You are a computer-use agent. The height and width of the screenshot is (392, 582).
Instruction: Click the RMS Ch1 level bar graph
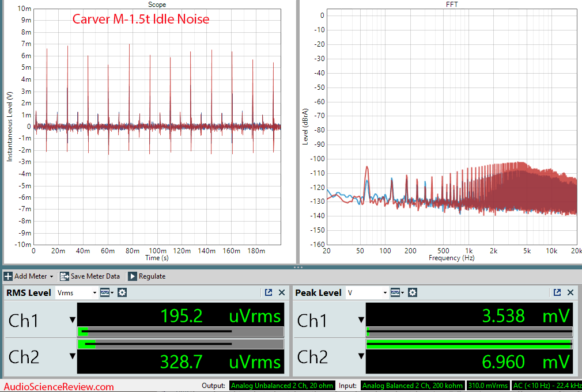pos(180,332)
